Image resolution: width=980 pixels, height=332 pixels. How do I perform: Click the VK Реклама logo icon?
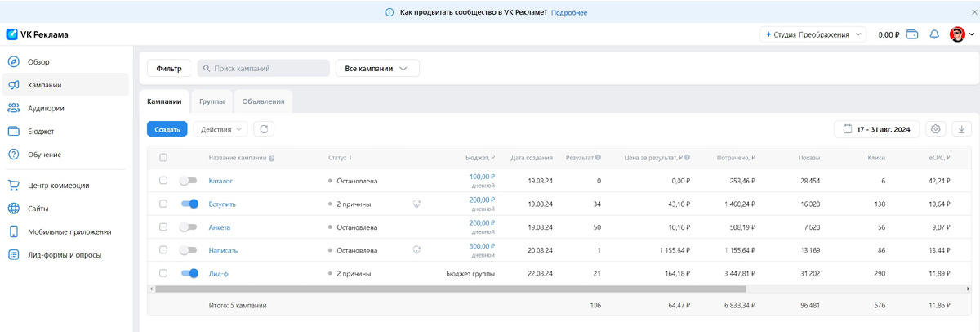pos(12,34)
